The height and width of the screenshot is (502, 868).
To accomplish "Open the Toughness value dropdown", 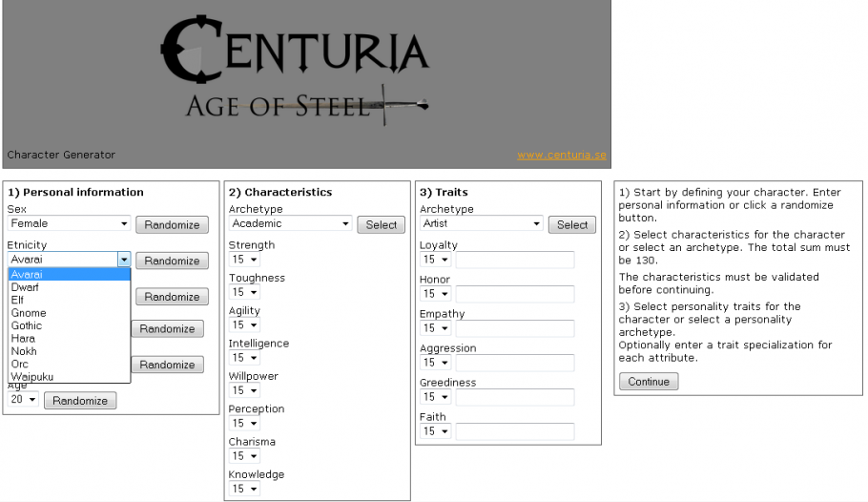I will 244,292.
